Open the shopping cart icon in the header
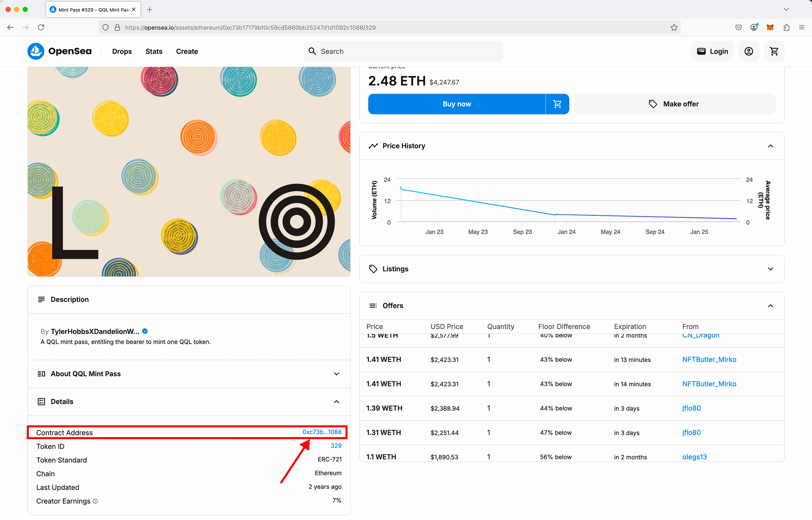This screenshot has width=812, height=520. (774, 51)
